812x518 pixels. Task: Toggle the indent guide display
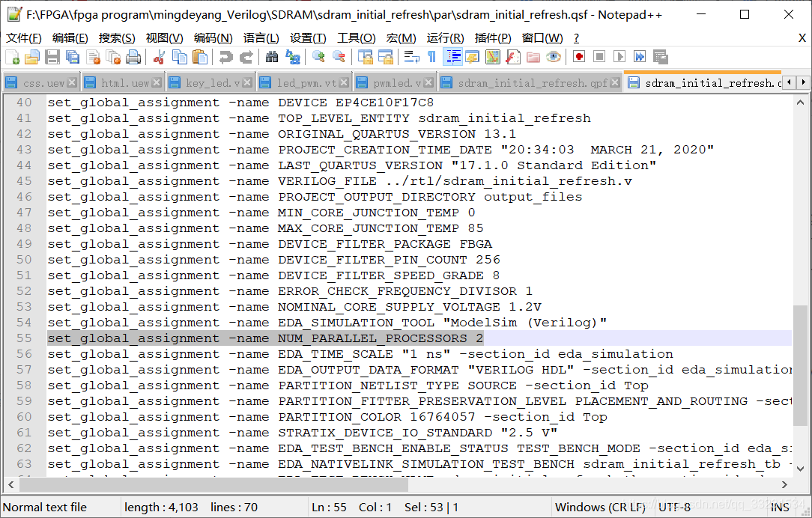(453, 57)
